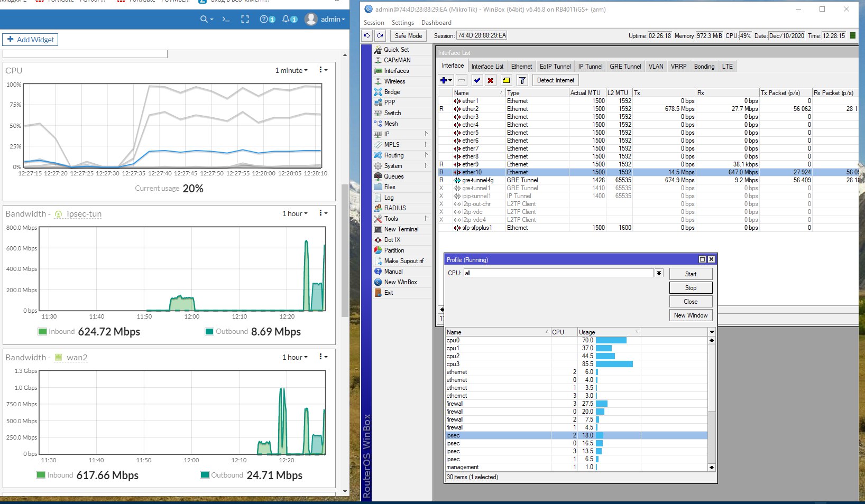Click the Stop button in Profile window
The height and width of the screenshot is (504, 865).
coord(691,288)
